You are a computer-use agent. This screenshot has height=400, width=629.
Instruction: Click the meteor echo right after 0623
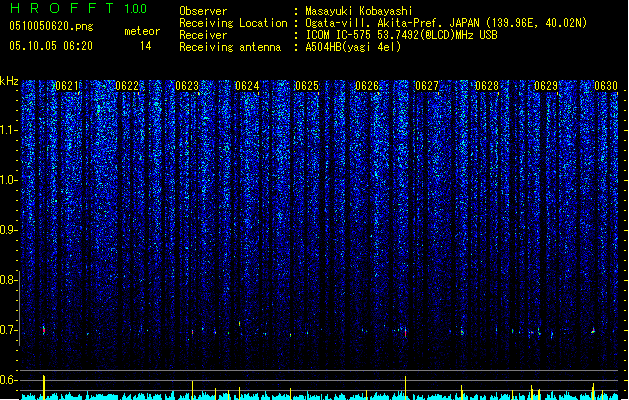(x=193, y=332)
